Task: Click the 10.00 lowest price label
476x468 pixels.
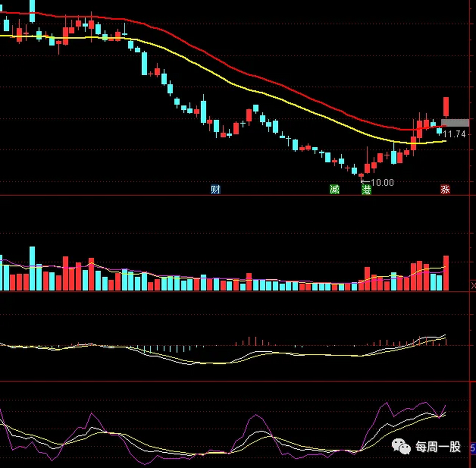Action: click(x=382, y=182)
